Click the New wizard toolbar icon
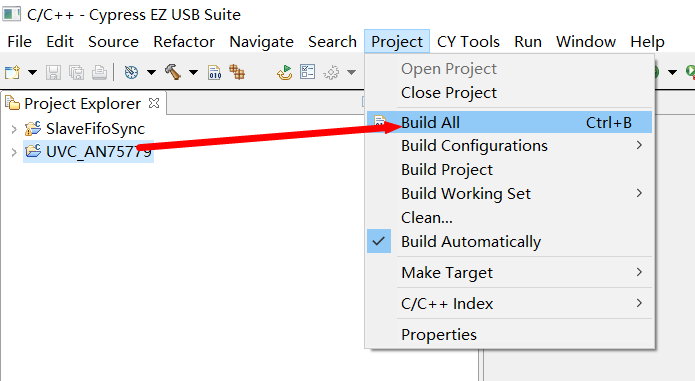Screen dimensions: 695x381 (12, 72)
